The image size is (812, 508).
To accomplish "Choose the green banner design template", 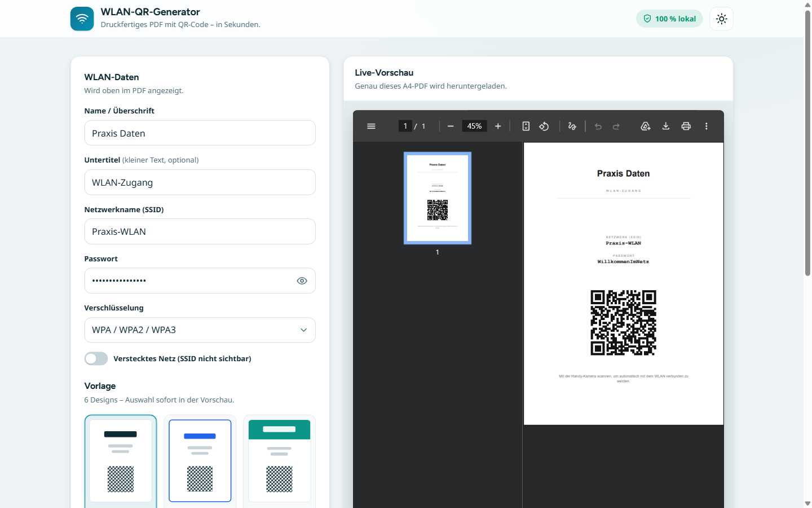I will 279,461.
